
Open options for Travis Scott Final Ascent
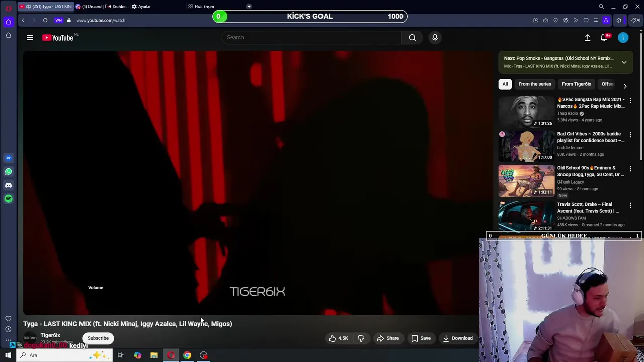click(x=630, y=206)
